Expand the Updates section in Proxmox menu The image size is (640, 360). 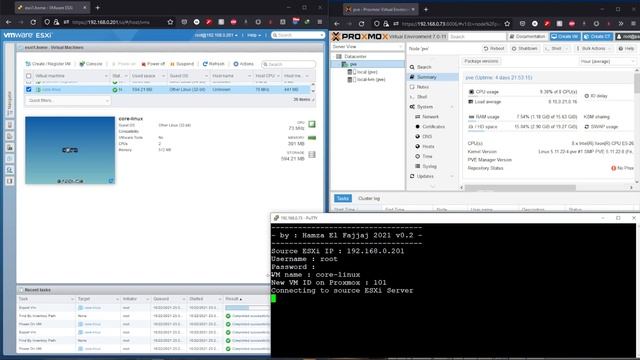pos(452,176)
